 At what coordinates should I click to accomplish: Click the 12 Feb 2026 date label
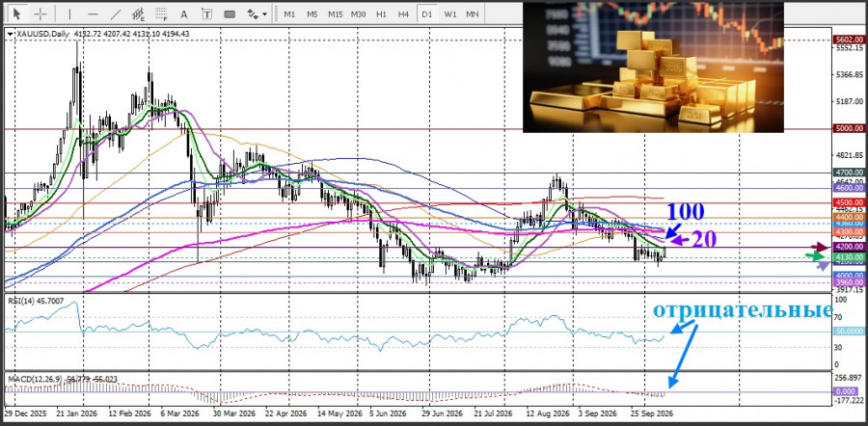coord(132,413)
